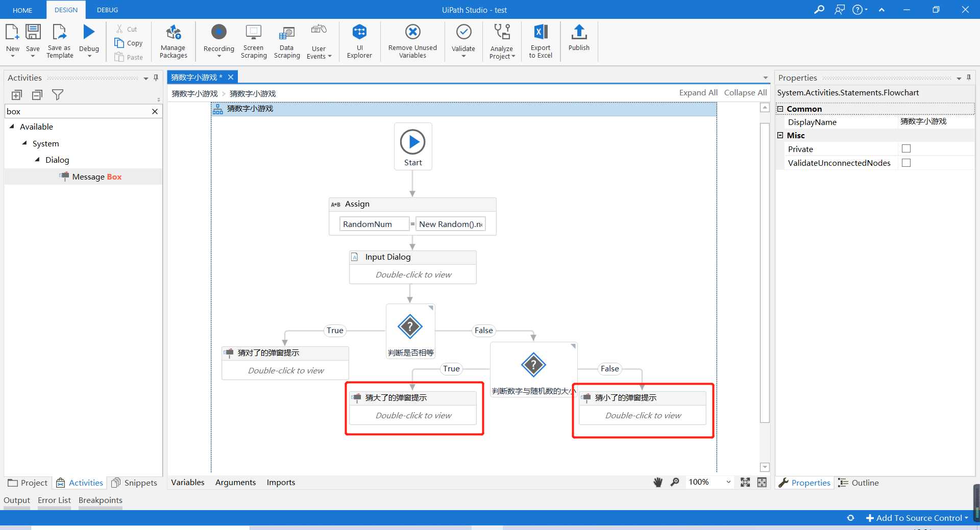
Task: Clear the 'box' search text
Action: click(155, 111)
